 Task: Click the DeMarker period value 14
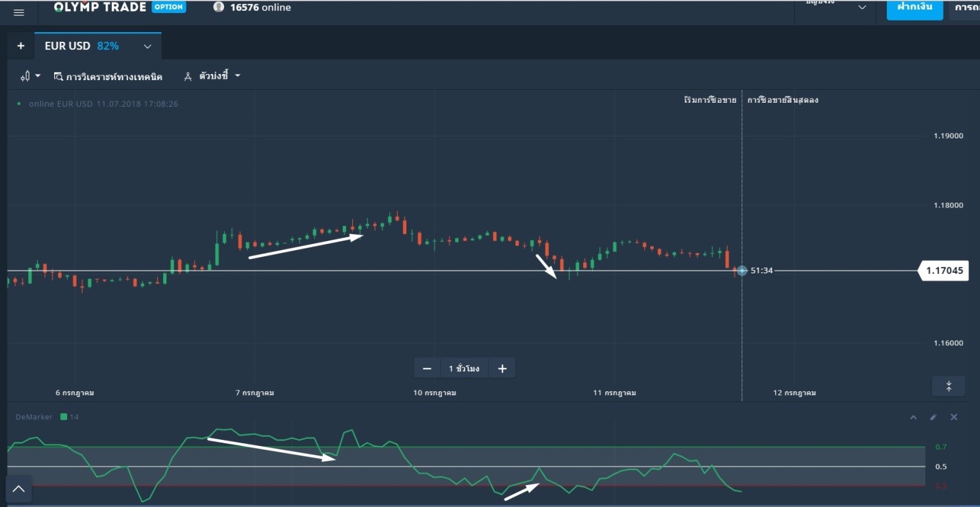click(x=74, y=417)
